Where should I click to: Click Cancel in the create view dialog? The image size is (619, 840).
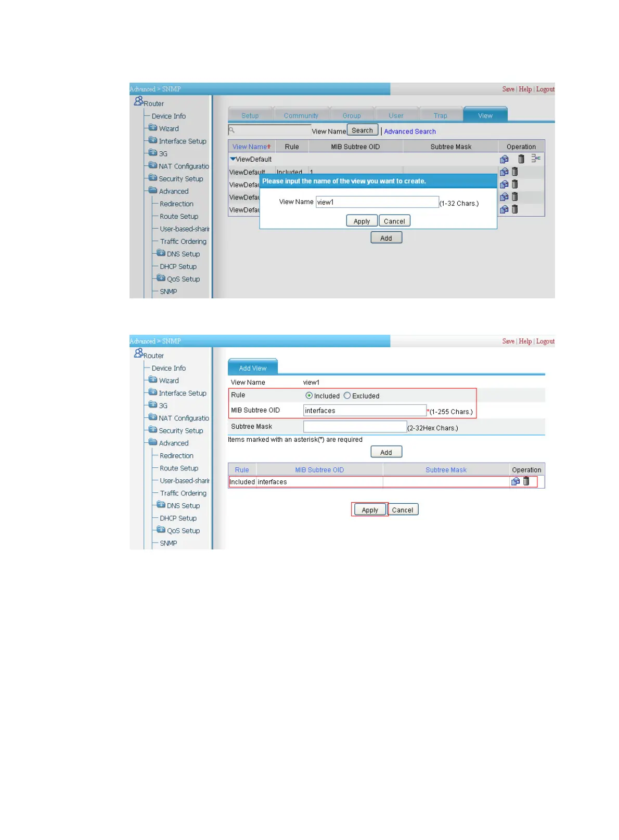click(x=394, y=221)
